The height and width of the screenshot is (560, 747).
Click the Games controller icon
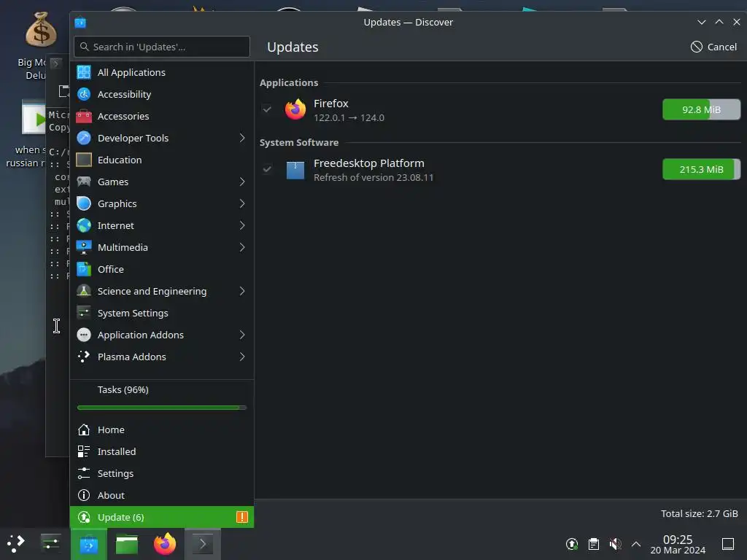click(x=84, y=182)
